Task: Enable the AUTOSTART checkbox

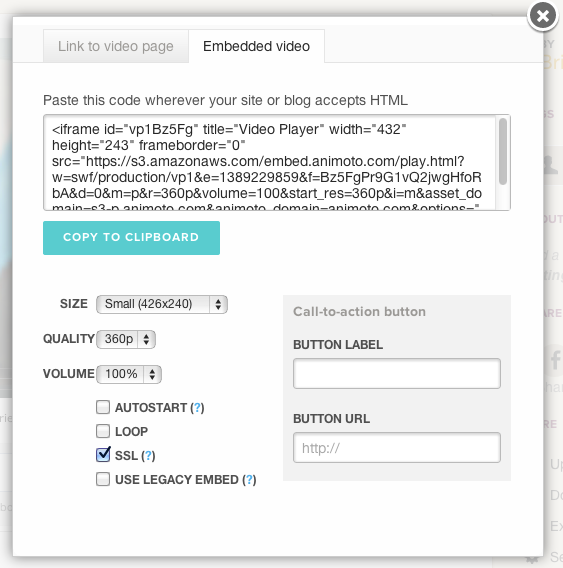Action: pyautogui.click(x=103, y=407)
